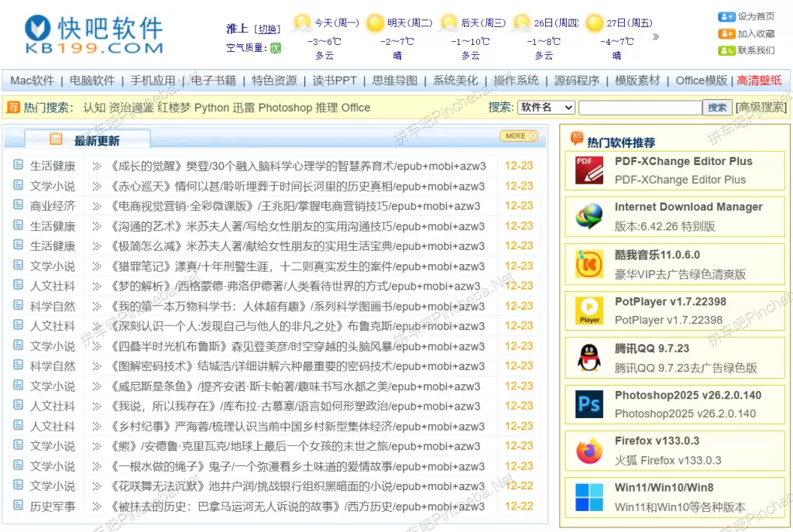Viewport: 793px width, 532px height.
Task: Open 酷我音乐11.0.6.0 title link
Action: tap(657, 255)
